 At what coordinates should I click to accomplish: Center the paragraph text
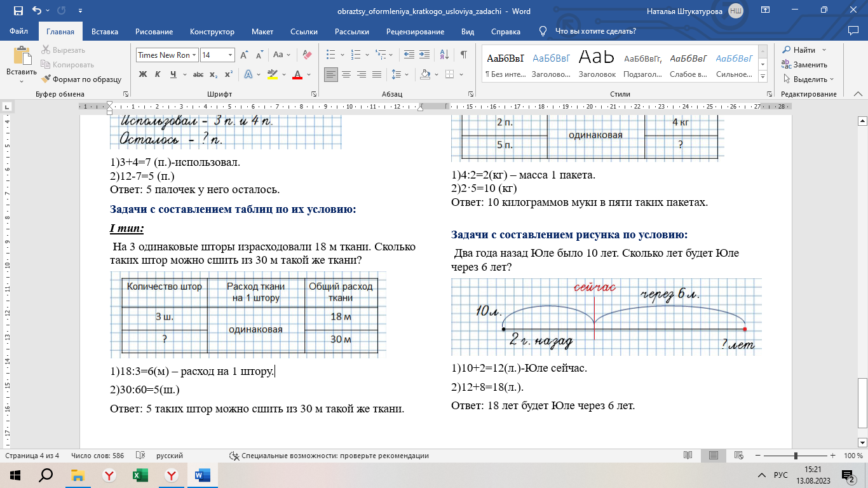click(346, 74)
